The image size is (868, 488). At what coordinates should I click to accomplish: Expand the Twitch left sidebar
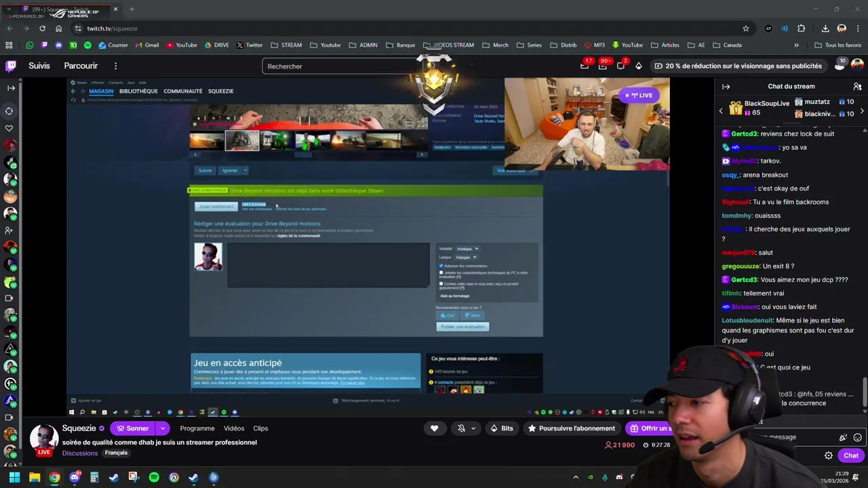11,87
